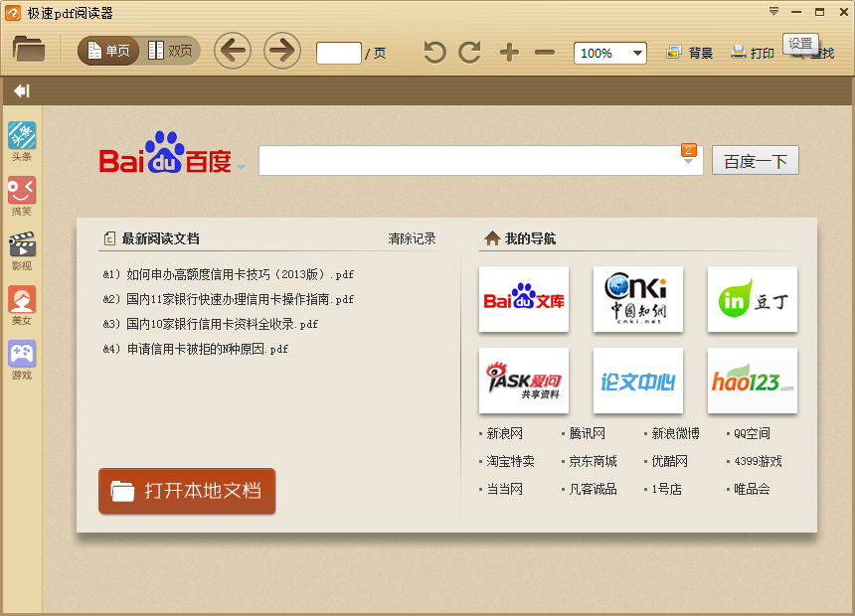Zoom in with the plus icon
855x616 pixels.
509,53
